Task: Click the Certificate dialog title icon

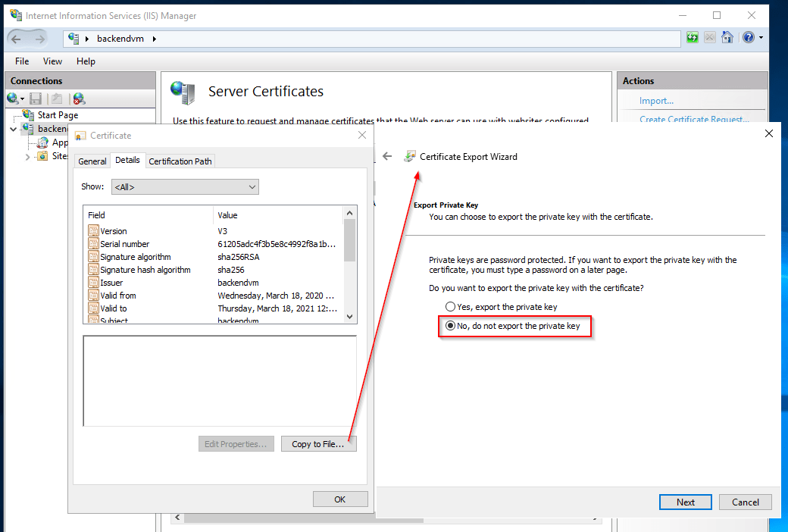Action: click(x=80, y=136)
